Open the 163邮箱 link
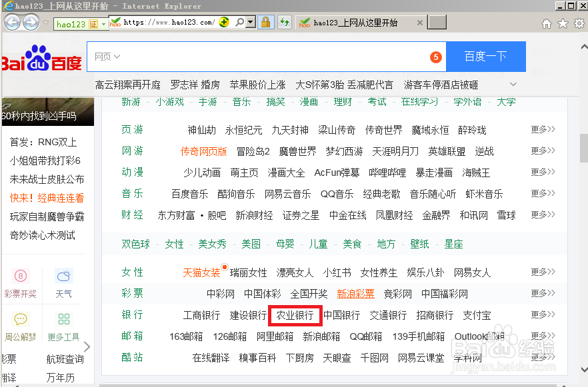 [x=186, y=337]
